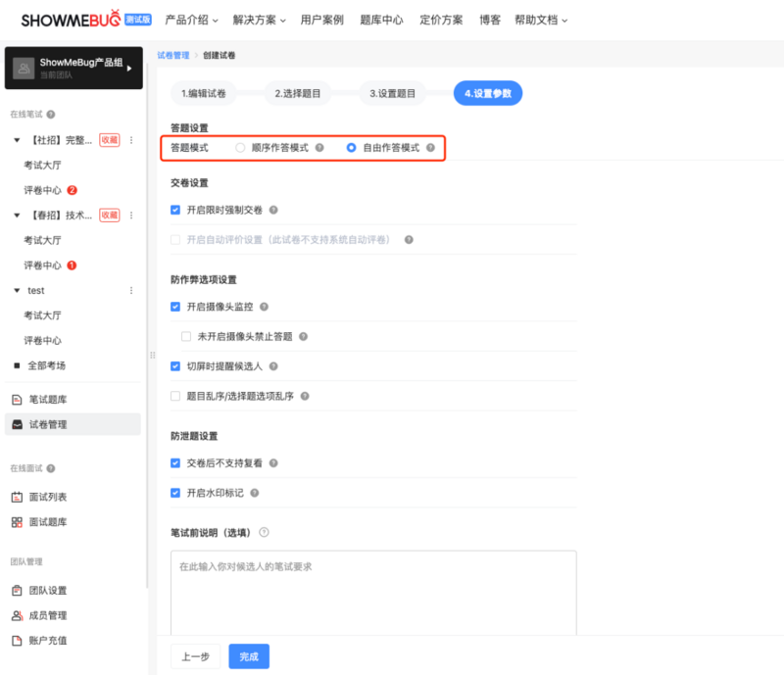Click help icon beside 笔试前说明（选填）
The width and height of the screenshot is (784, 675).
coord(264,533)
